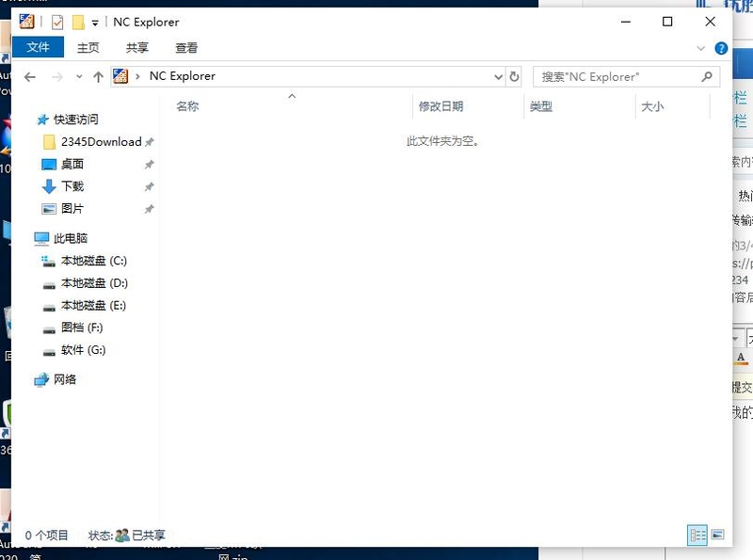Open 图档 (F:) drive

click(82, 328)
